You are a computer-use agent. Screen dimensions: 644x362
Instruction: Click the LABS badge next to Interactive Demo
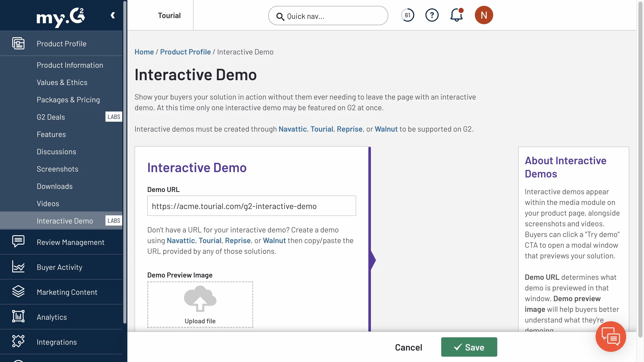(x=114, y=221)
